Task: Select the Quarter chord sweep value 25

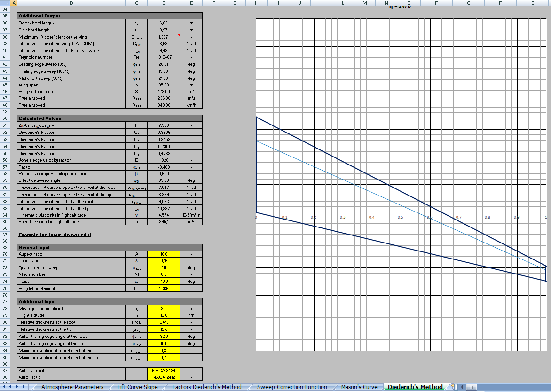Action: pyautogui.click(x=164, y=267)
